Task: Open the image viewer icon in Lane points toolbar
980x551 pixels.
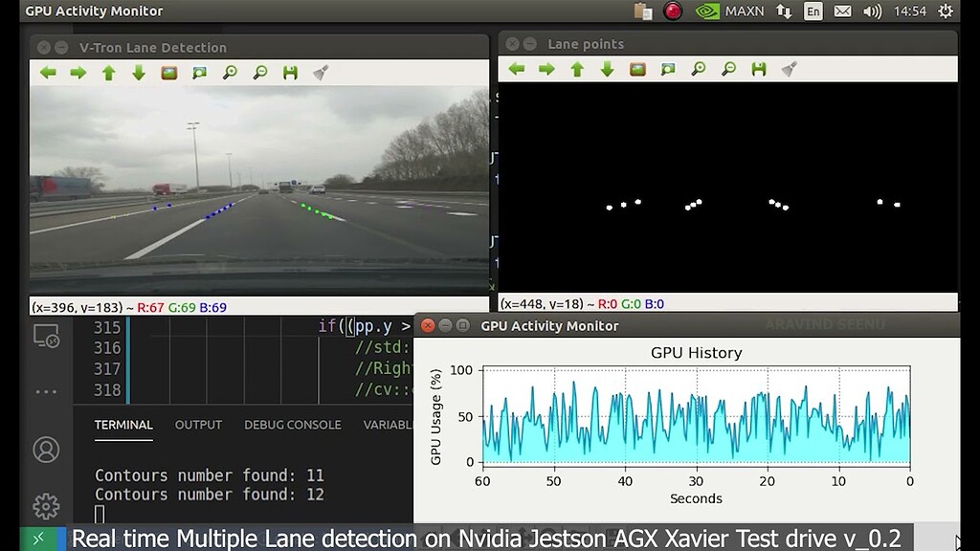Action: pyautogui.click(x=637, y=69)
